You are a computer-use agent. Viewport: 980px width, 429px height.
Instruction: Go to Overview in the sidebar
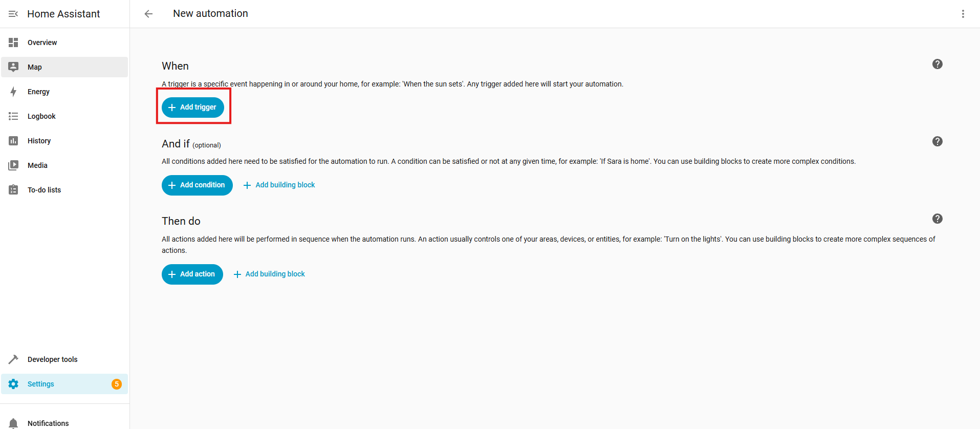pos(42,42)
